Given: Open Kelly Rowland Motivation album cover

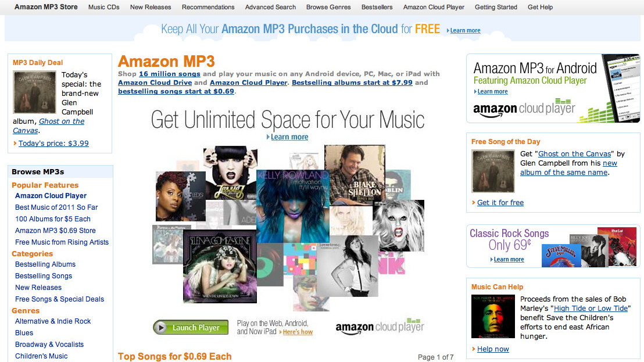Looking at the screenshot, I should tap(293, 206).
